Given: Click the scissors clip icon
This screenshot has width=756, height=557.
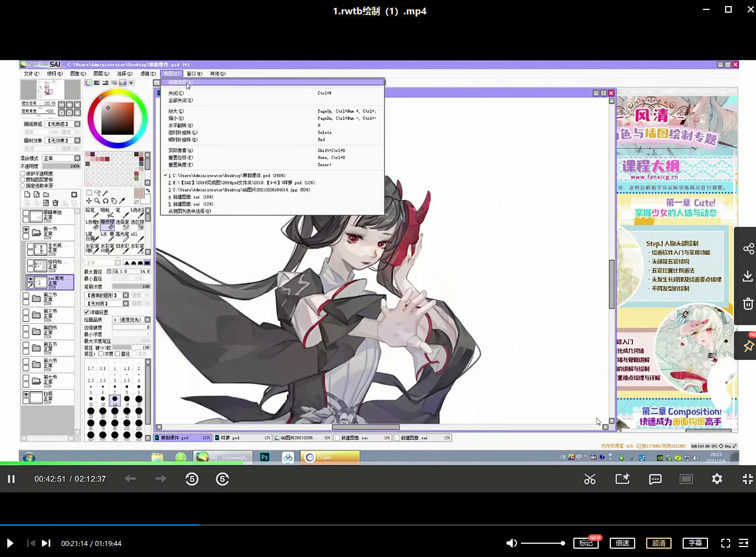Looking at the screenshot, I should (x=590, y=479).
